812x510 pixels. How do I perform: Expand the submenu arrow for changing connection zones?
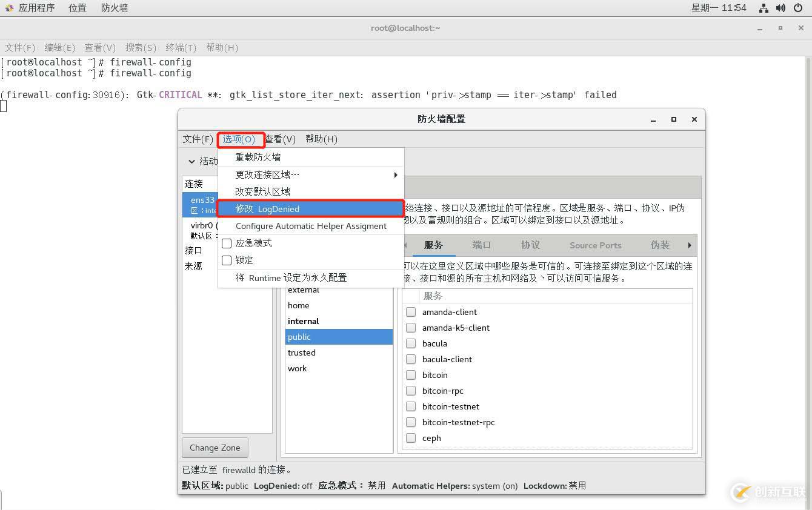(x=396, y=174)
